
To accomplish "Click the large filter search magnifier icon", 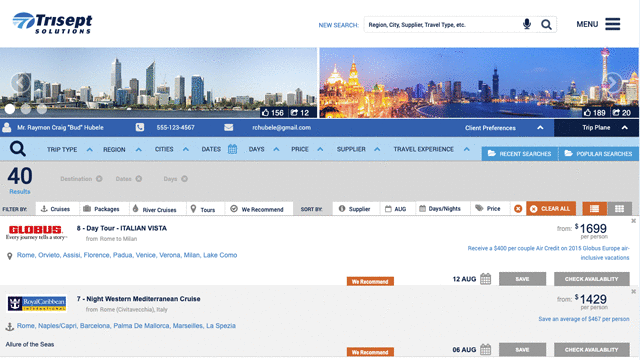I will [18, 149].
